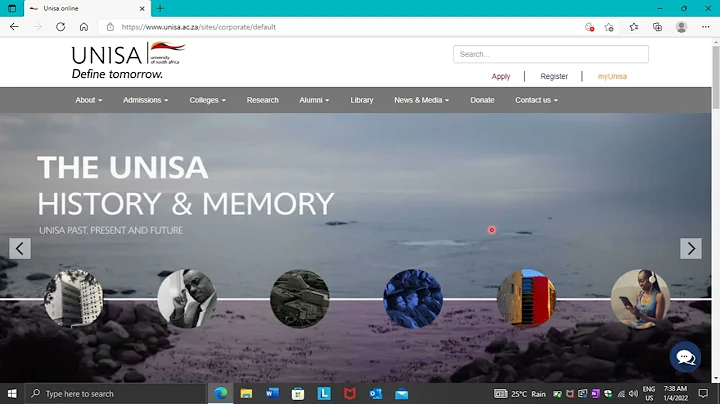Click the address bar URL

click(x=198, y=27)
